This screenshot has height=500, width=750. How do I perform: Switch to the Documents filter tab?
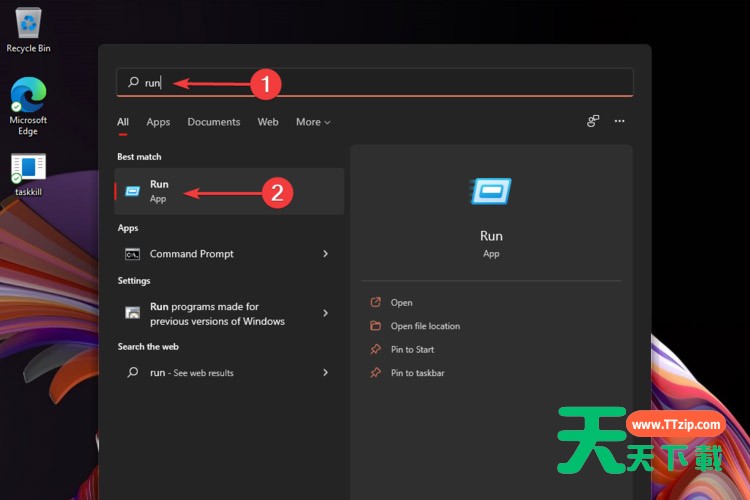[213, 122]
